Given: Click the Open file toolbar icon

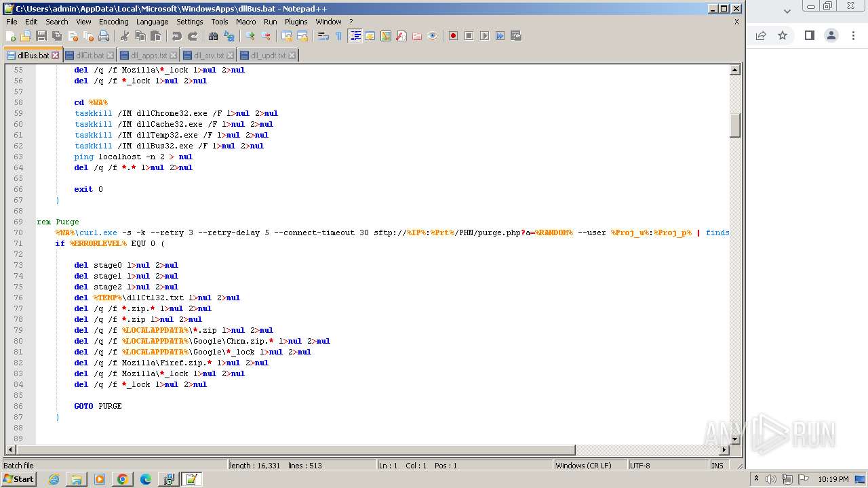Looking at the screenshot, I should coord(26,36).
